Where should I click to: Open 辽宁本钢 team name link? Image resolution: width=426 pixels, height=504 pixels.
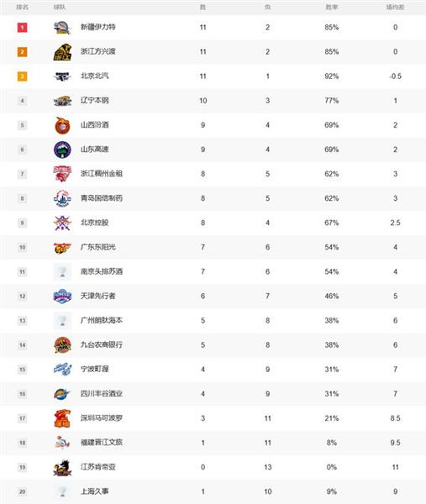click(x=94, y=101)
